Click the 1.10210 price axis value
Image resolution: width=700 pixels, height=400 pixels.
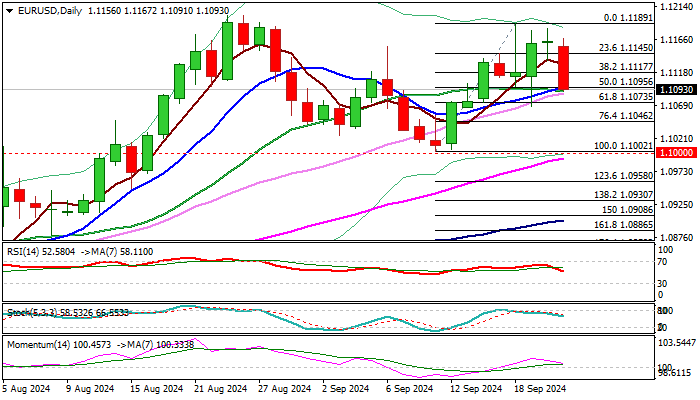676,139
